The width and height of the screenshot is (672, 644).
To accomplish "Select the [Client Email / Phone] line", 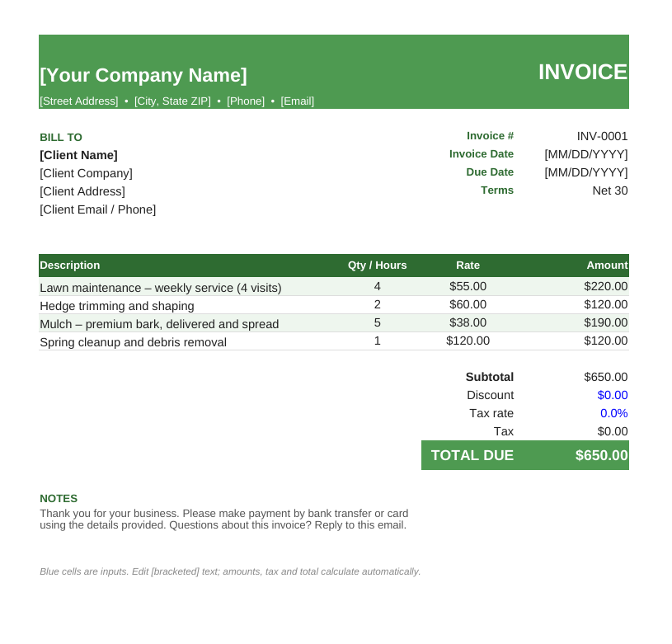I will coord(98,209).
